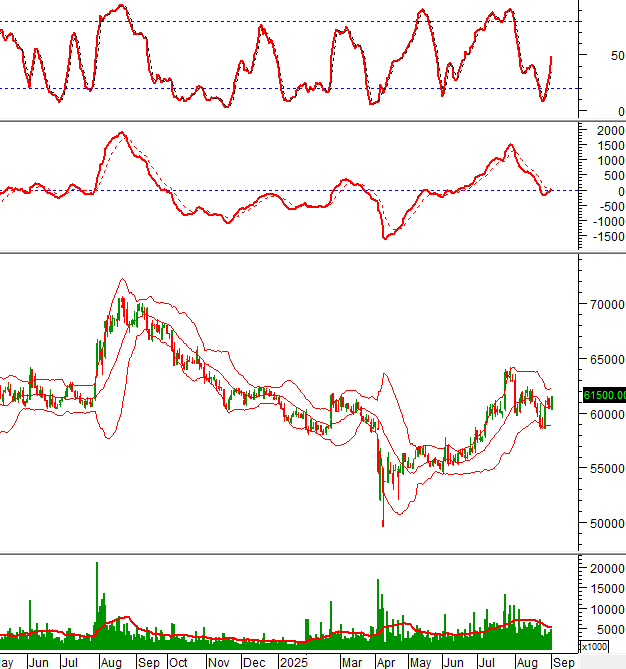Click the price peak candle above 70000
Screen dimensions: 626x669
(x=121, y=300)
